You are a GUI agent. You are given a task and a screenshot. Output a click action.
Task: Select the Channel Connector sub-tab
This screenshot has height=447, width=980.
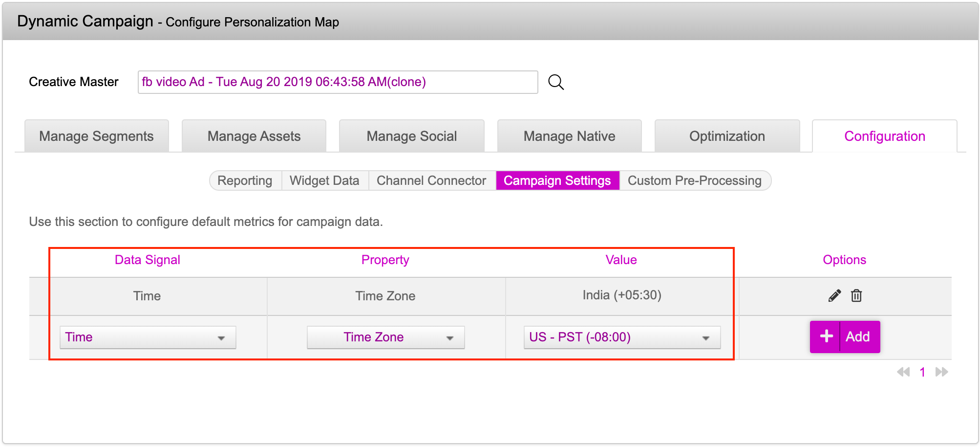point(431,181)
